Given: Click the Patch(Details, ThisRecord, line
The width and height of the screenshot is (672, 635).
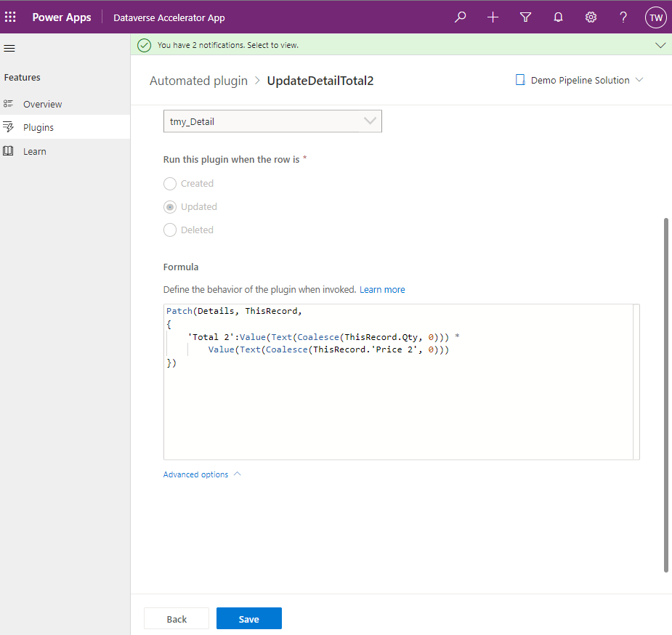Looking at the screenshot, I should point(234,311).
